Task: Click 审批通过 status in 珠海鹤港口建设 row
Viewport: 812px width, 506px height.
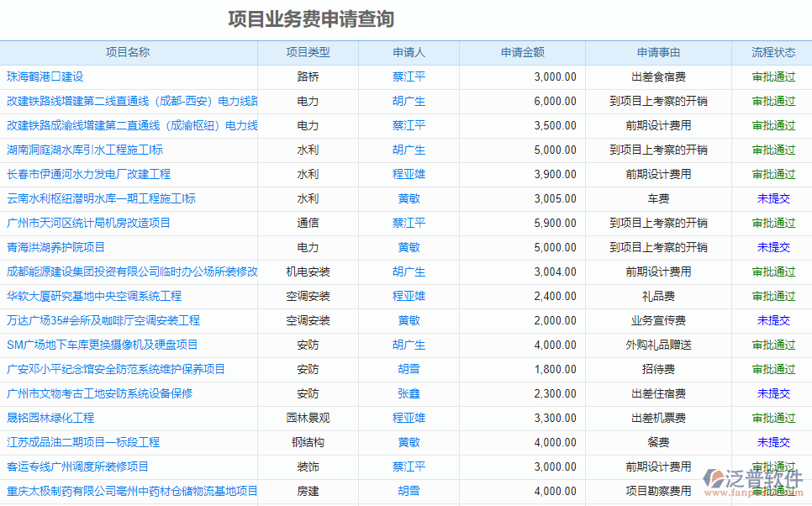Action: [x=773, y=76]
